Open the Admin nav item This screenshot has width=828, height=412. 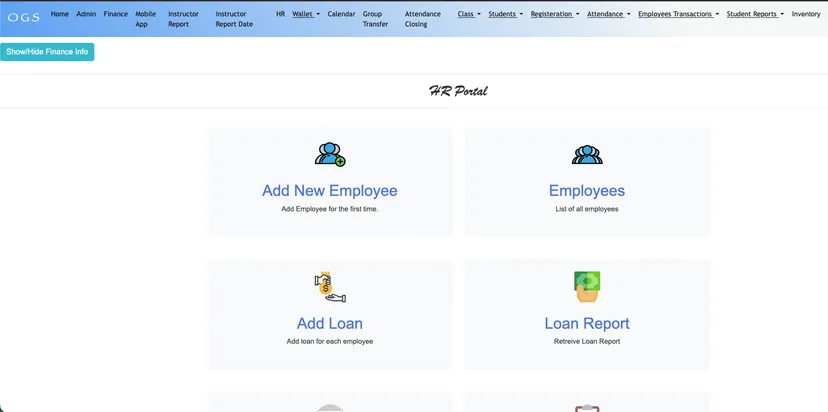tap(86, 14)
